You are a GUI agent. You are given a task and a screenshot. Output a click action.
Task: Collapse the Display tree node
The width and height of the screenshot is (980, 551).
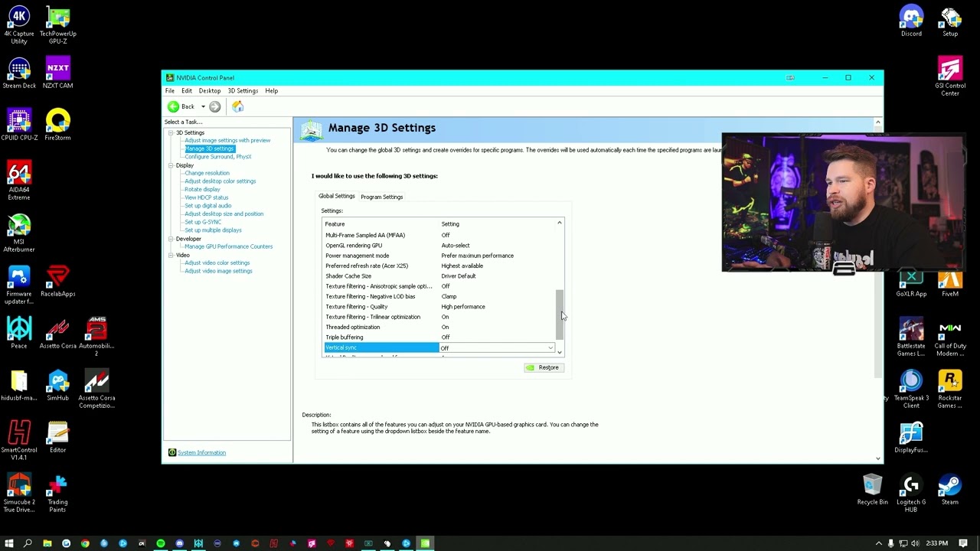pyautogui.click(x=171, y=165)
